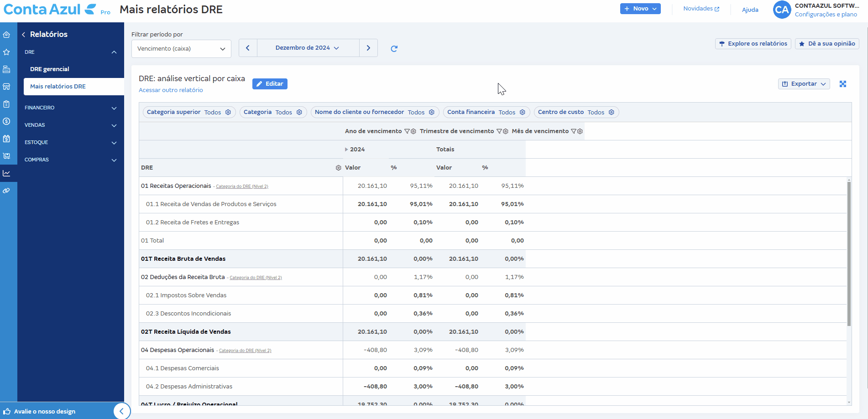Click the Editar button

click(x=270, y=84)
